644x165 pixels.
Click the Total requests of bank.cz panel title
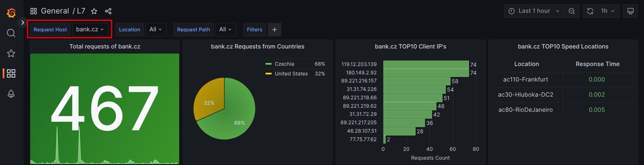point(105,46)
